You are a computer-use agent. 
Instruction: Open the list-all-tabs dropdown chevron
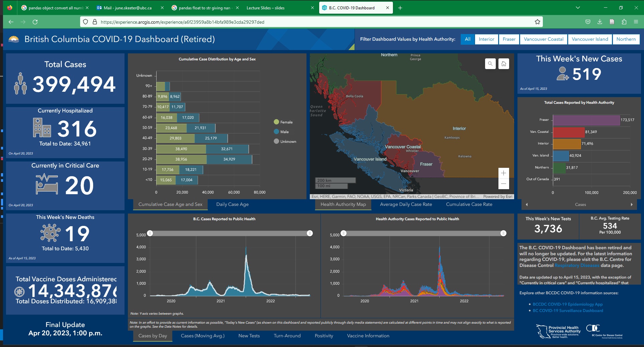point(578,8)
